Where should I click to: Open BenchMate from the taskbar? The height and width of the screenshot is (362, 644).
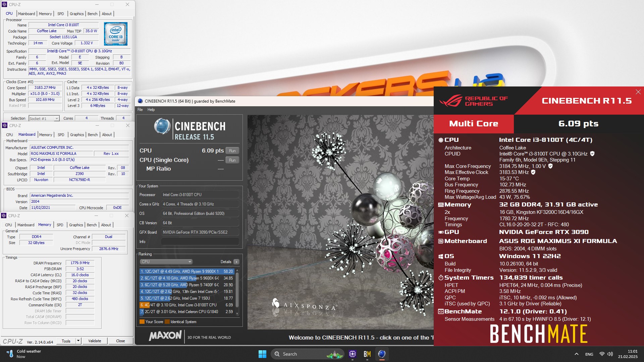coord(367,354)
